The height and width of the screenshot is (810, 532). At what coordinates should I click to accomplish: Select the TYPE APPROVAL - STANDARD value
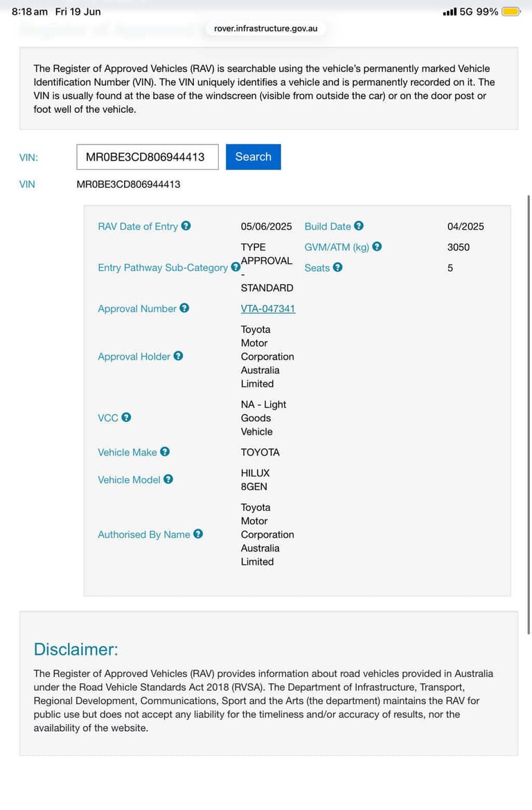(267, 267)
